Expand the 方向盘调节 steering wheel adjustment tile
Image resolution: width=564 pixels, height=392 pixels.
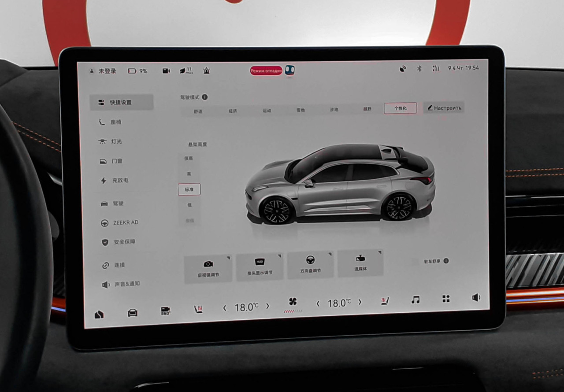[310, 265]
